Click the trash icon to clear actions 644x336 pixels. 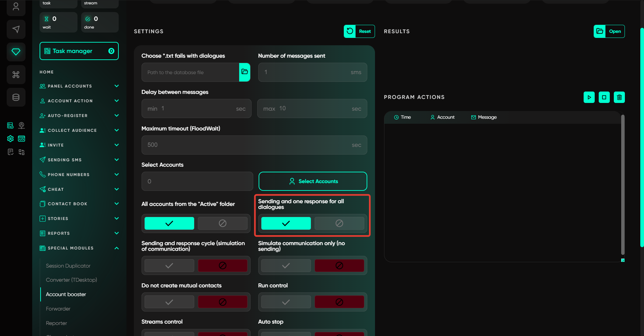coord(619,97)
